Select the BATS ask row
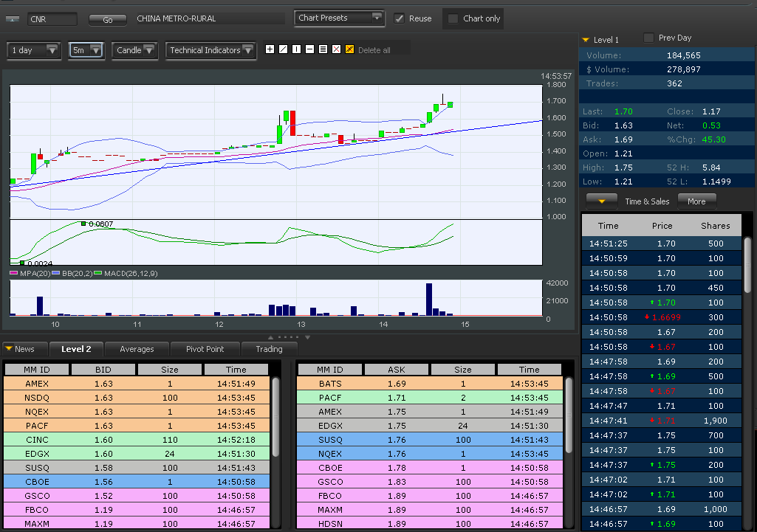Screen dimensions: 757x532 point(430,384)
